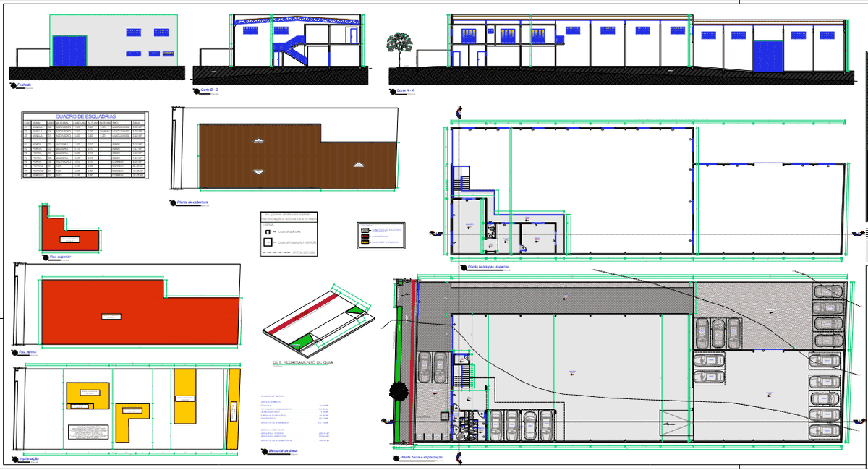Click the tree symbol beside the Corte A-A section

coord(396,43)
